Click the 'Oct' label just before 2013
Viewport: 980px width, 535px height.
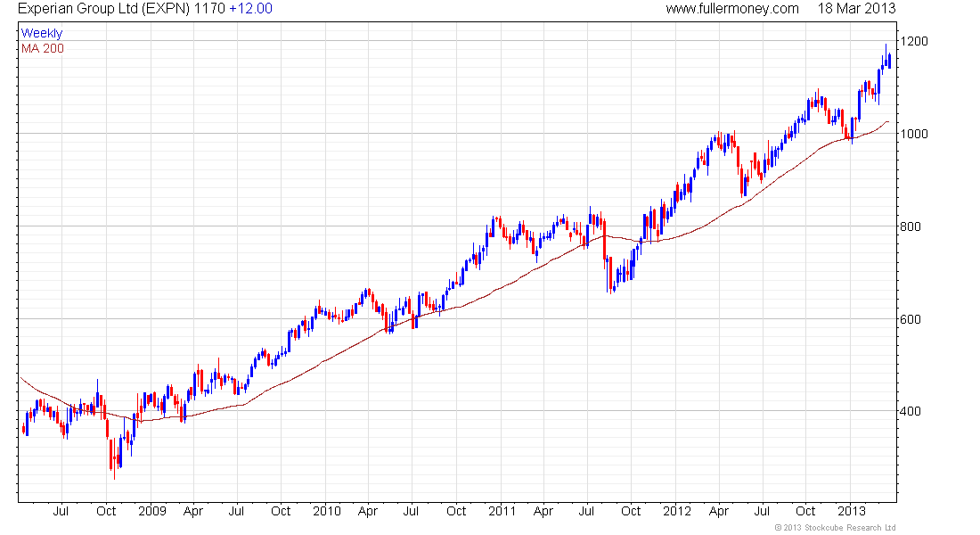click(x=805, y=511)
